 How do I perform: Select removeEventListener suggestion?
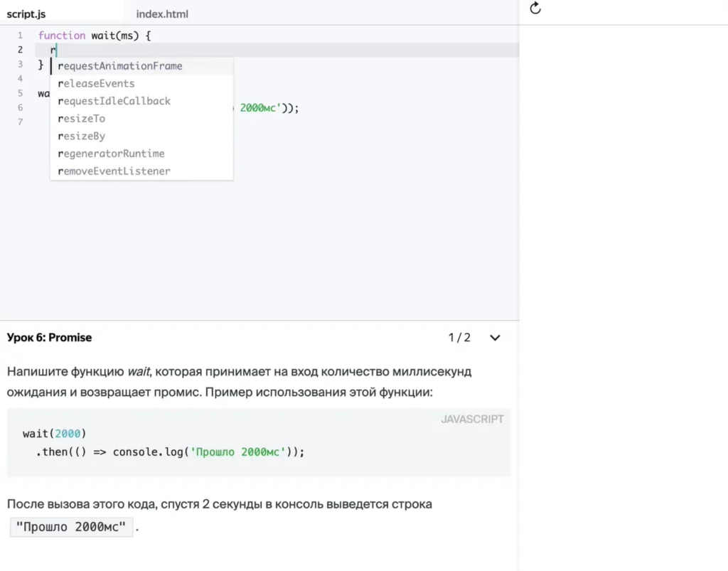114,171
